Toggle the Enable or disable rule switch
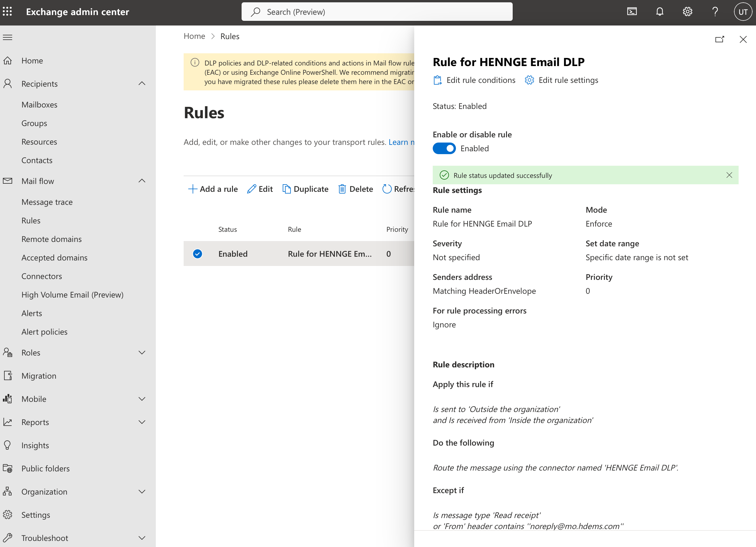 click(444, 148)
